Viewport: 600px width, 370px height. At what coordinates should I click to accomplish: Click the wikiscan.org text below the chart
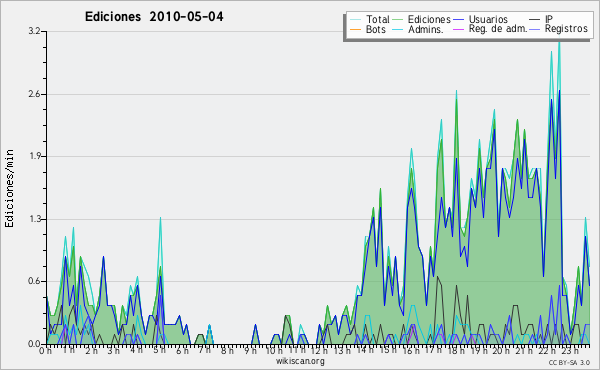pos(300,361)
